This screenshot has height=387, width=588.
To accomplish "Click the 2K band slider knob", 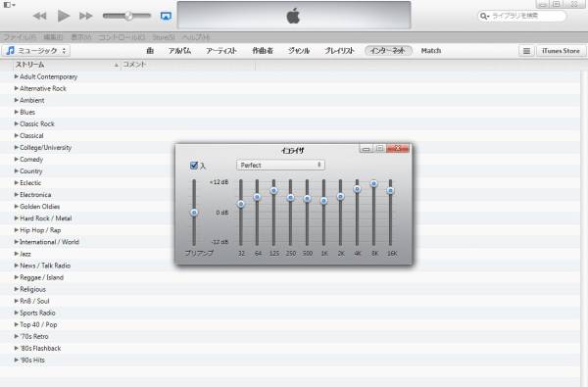I will coord(340,196).
